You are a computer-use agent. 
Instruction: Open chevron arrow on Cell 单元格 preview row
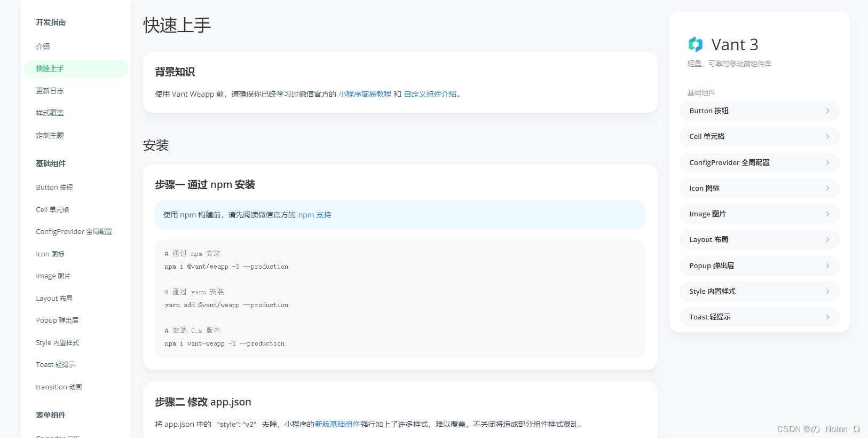click(x=827, y=137)
